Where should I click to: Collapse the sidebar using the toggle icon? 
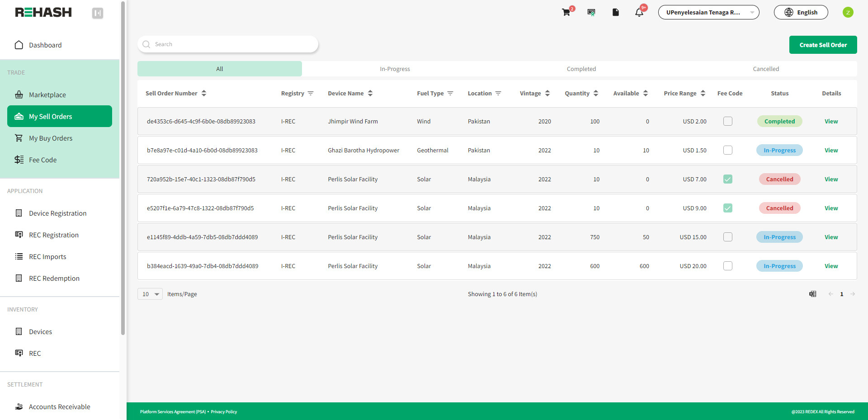pos(98,13)
